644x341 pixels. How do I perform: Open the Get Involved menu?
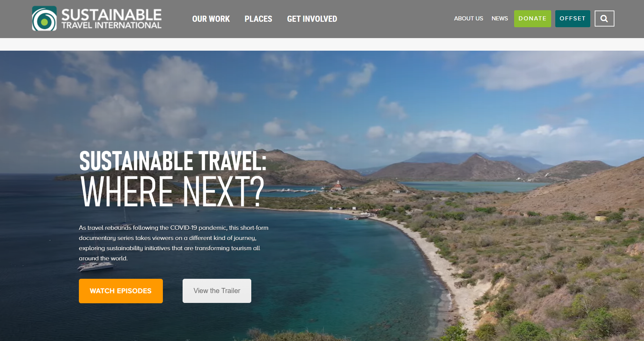click(312, 19)
